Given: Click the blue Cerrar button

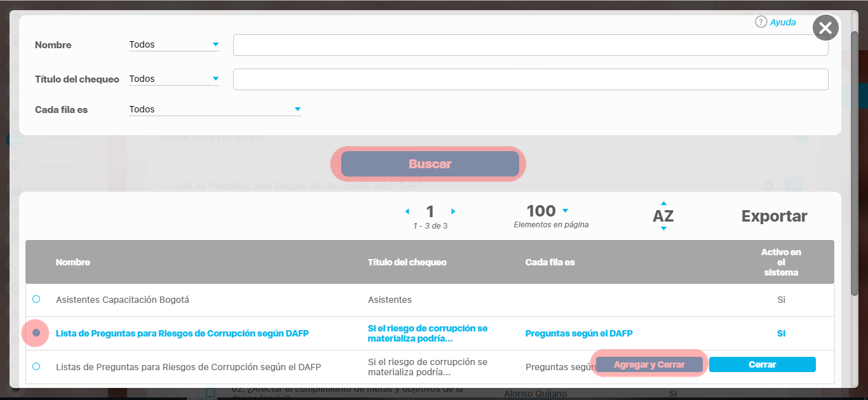Looking at the screenshot, I should [762, 364].
